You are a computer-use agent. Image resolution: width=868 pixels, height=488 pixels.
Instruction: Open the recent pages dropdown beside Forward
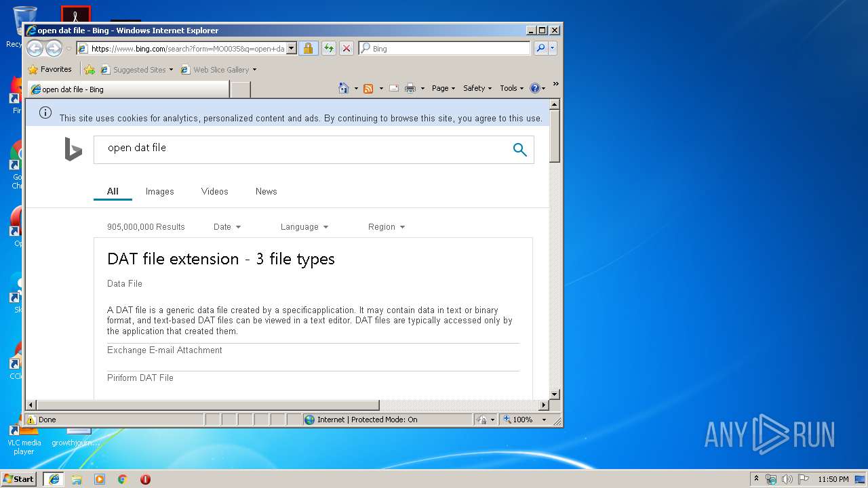pyautogui.click(x=68, y=49)
